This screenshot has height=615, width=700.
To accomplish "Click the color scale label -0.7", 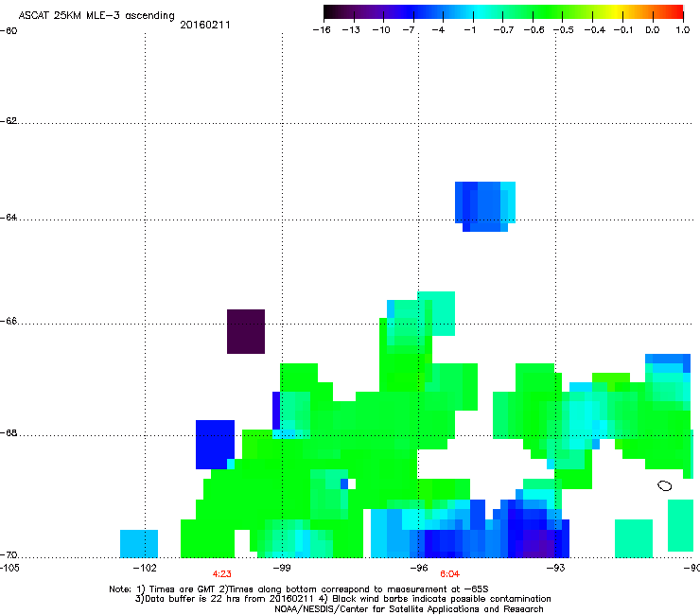I will (x=503, y=30).
